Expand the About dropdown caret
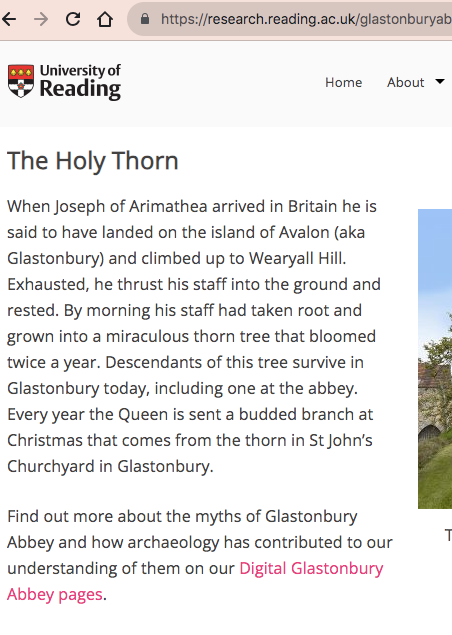 pos(439,81)
